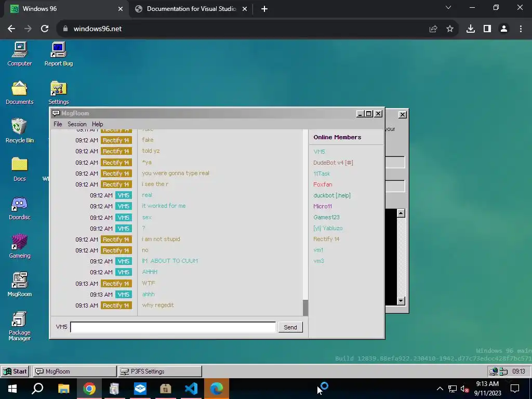The width and height of the screenshot is (532, 399).
Task: Select vm3 in Online Members list
Action: (318, 261)
